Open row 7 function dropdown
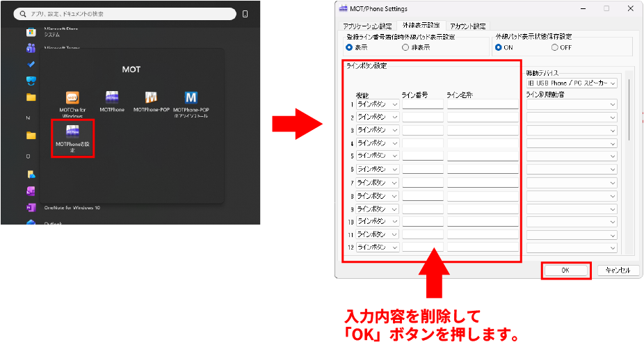 tap(378, 183)
